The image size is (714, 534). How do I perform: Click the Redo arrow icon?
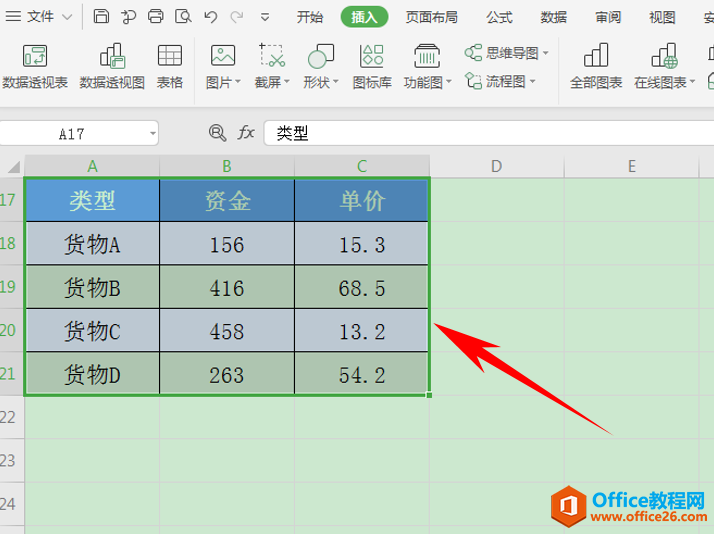click(x=237, y=17)
